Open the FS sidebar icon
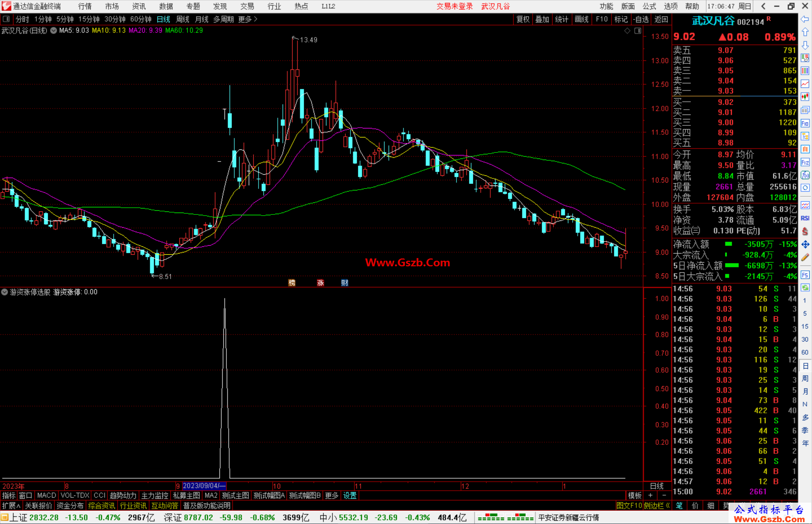812x524 pixels. click(805, 275)
